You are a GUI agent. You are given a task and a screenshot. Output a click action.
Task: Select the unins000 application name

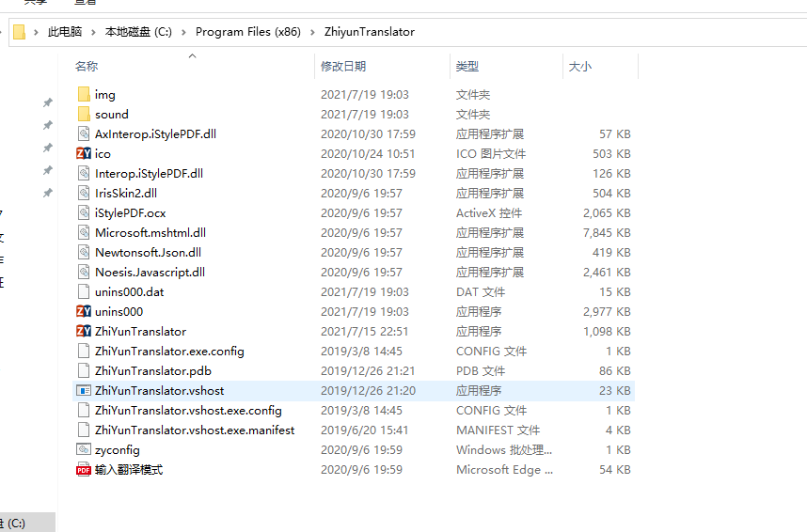point(119,312)
